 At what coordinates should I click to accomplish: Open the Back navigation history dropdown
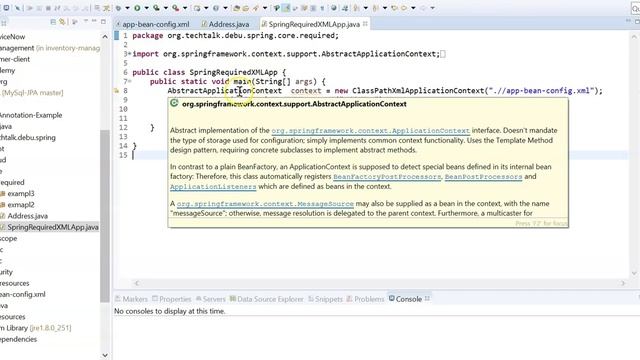[413, 8]
